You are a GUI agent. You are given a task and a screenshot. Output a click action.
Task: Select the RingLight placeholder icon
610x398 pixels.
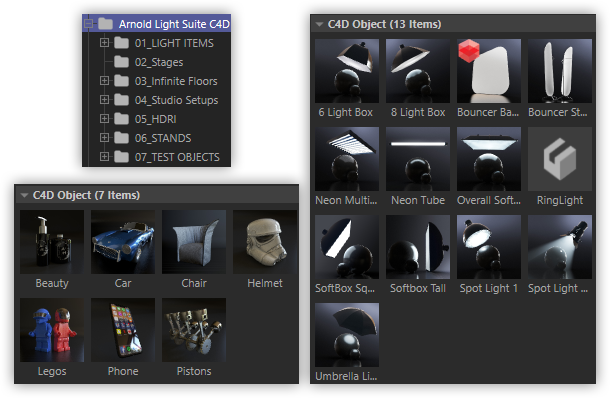click(x=560, y=159)
